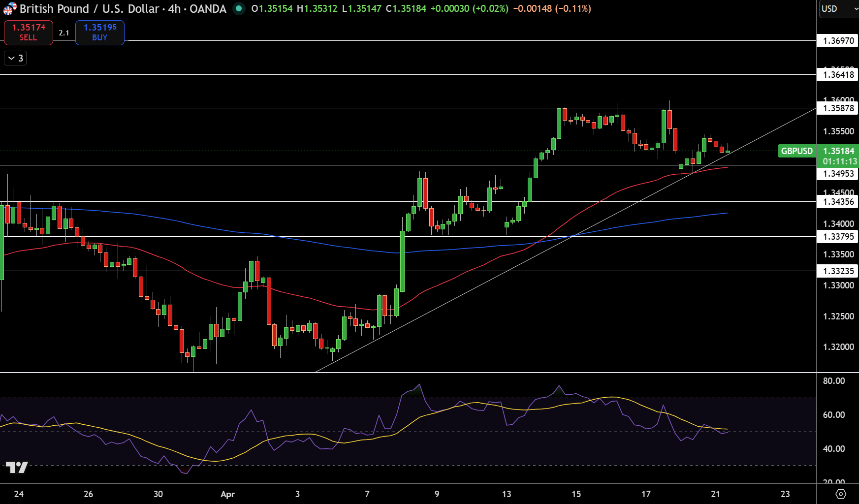
Task: Click the green market status dot
Action: pos(239,8)
